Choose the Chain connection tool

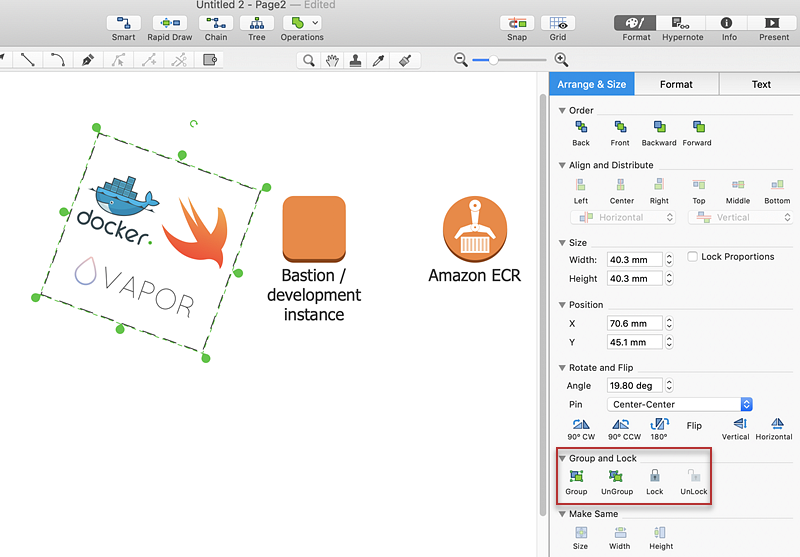tap(216, 23)
